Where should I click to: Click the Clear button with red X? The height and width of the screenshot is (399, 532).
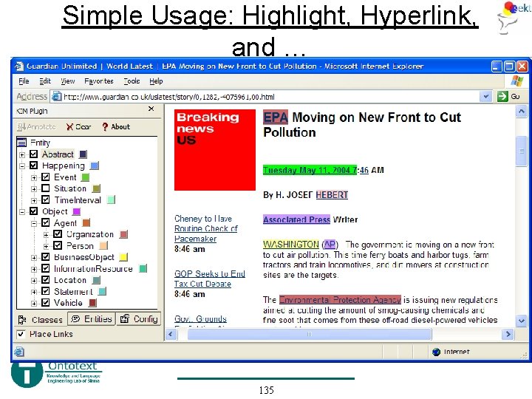click(x=79, y=126)
